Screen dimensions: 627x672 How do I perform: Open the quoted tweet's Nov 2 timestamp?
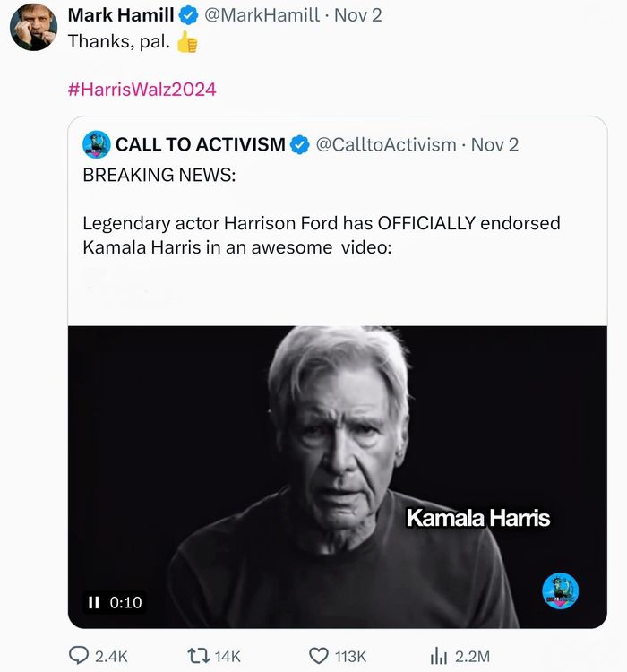(x=494, y=145)
